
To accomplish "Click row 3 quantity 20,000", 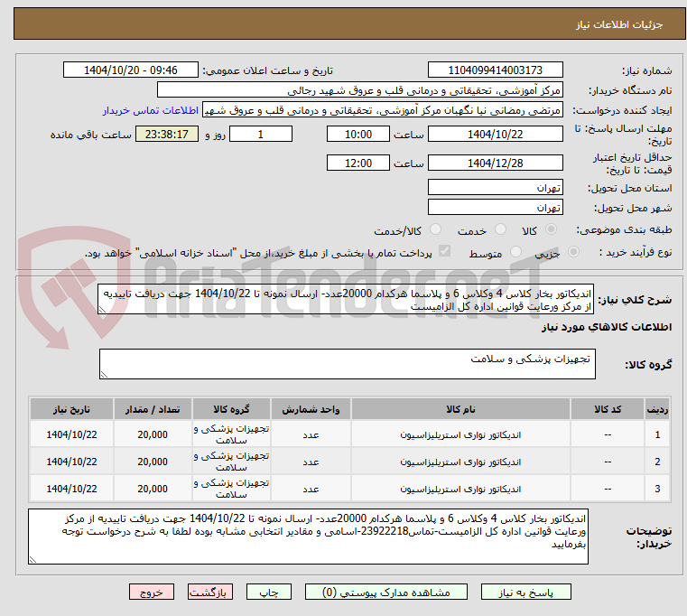I will pyautogui.click(x=153, y=489).
